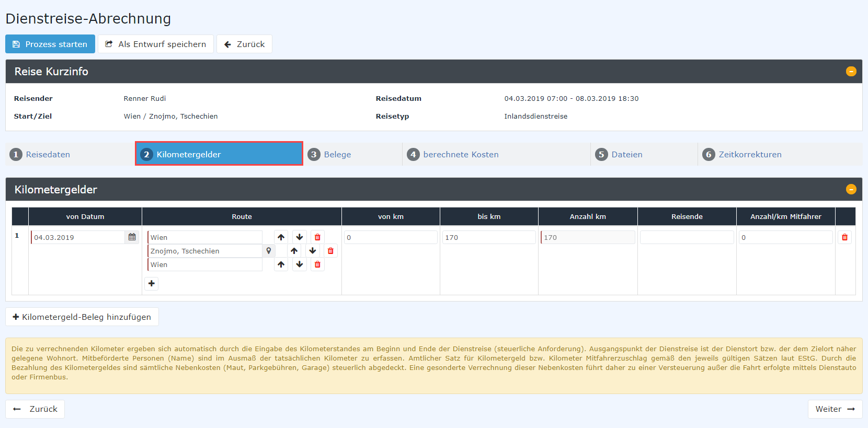Collapse the Kilometergelder panel

(x=851, y=189)
